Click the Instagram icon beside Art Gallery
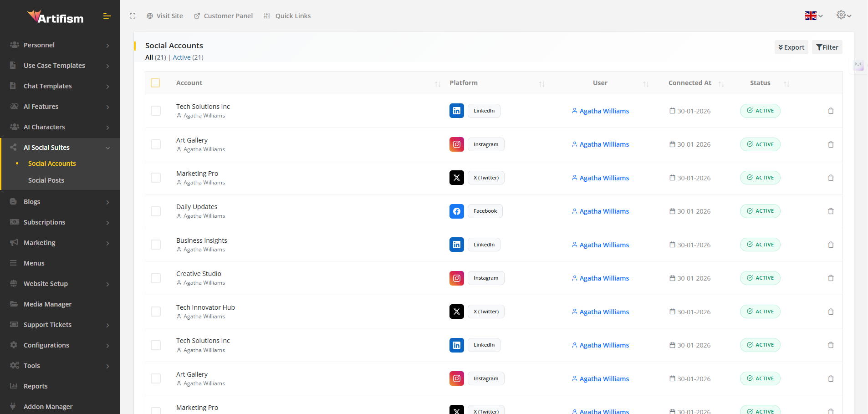 [x=457, y=144]
